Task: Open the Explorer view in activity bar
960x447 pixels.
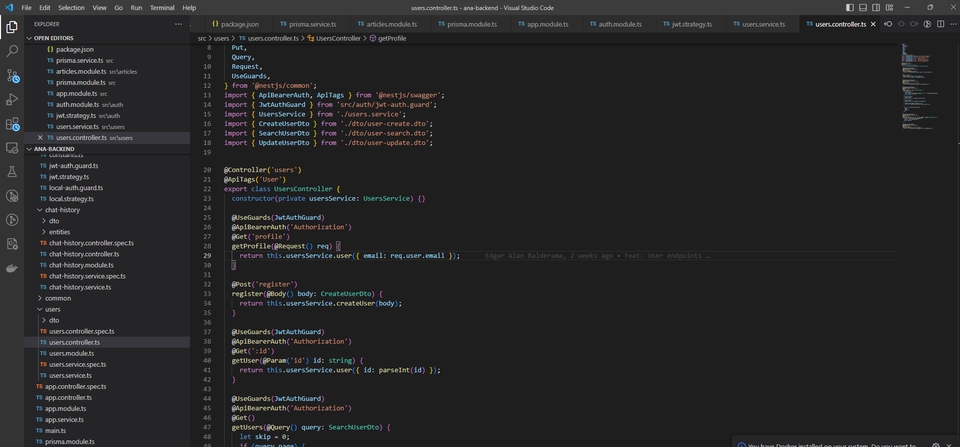Action: (x=12, y=26)
